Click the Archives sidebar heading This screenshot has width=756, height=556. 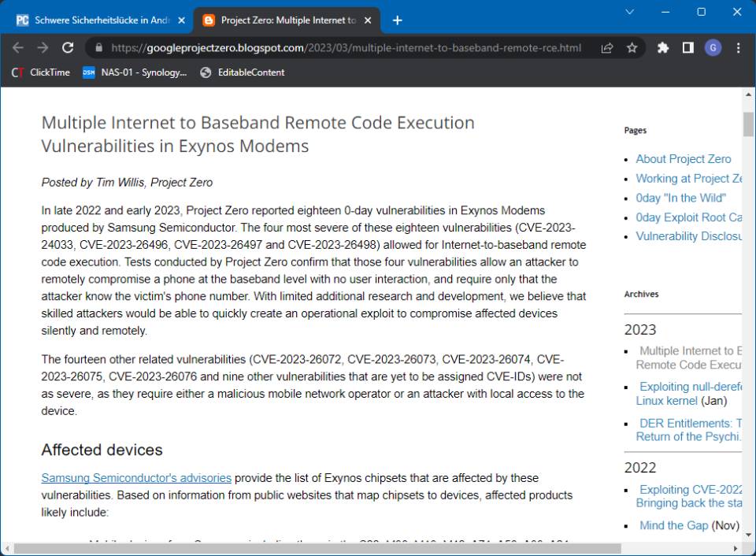pos(641,295)
